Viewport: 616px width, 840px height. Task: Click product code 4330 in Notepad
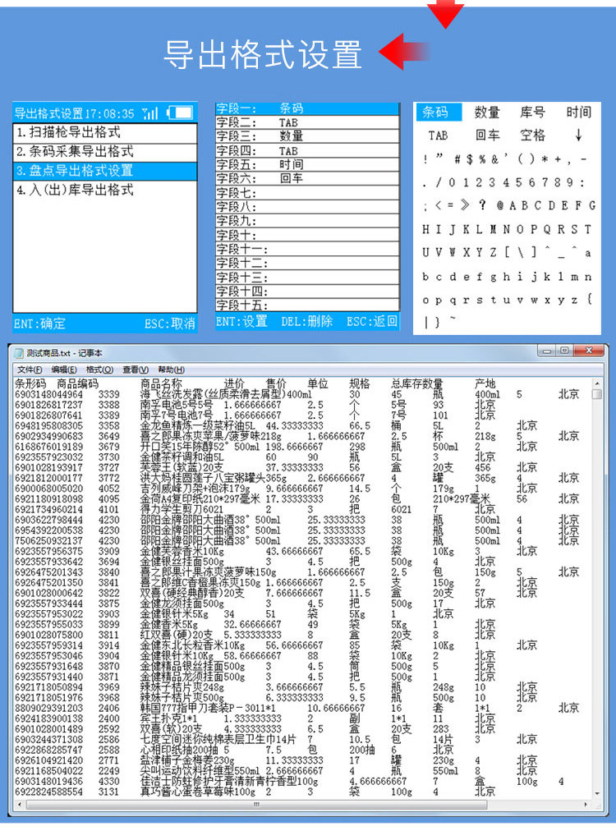108,782
